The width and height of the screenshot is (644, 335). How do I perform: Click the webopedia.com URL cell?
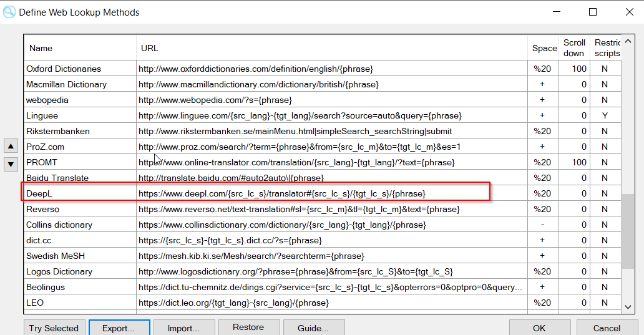(332, 100)
